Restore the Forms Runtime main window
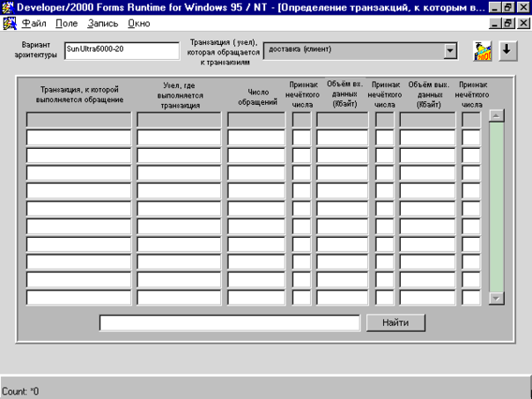This screenshot has height=399, width=532. point(508,7)
